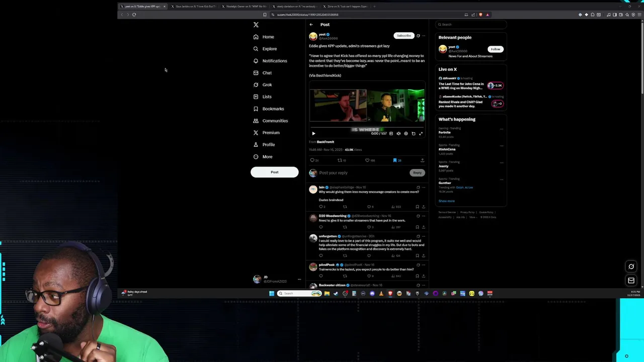Screen dimensions: 644x362
Task: Open Grok in the X sidebar
Action: pyautogui.click(x=262, y=85)
